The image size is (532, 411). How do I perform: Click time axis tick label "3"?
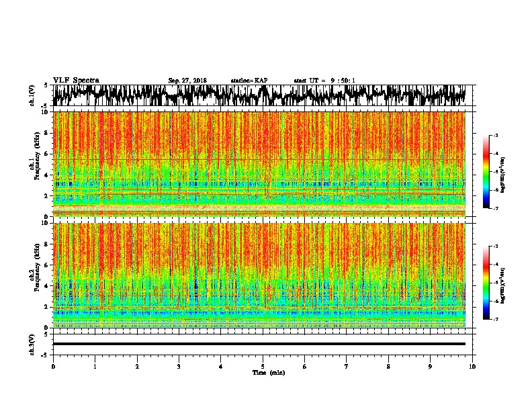pos(179,367)
